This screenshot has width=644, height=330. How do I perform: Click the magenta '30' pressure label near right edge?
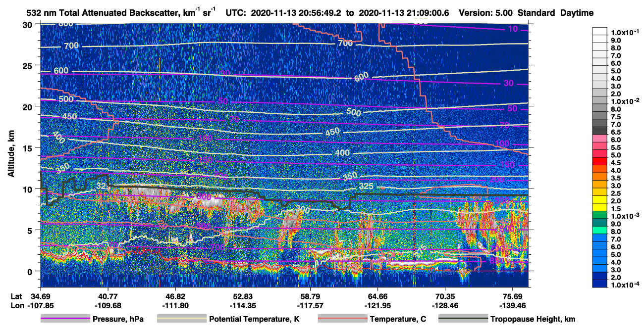509,83
